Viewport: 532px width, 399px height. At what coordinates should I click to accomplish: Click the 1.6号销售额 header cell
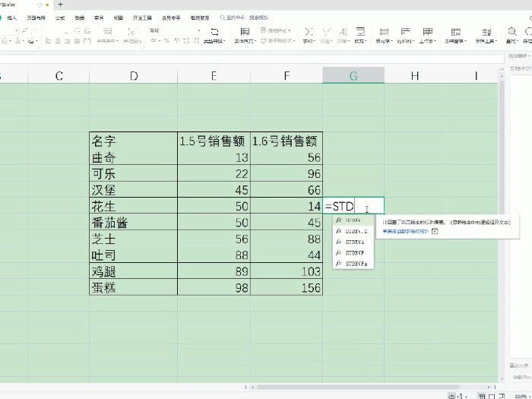tap(287, 141)
